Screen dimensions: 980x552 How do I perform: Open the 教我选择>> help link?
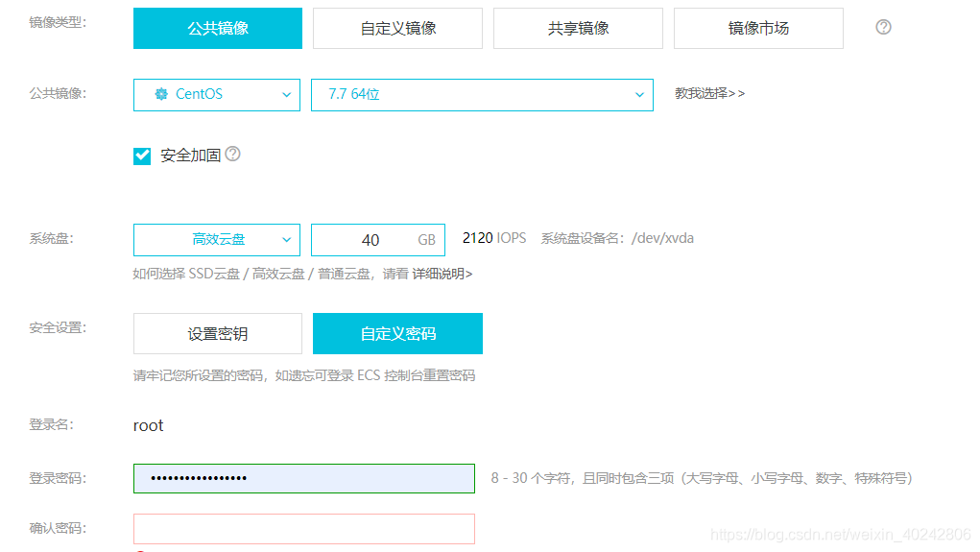tap(709, 93)
